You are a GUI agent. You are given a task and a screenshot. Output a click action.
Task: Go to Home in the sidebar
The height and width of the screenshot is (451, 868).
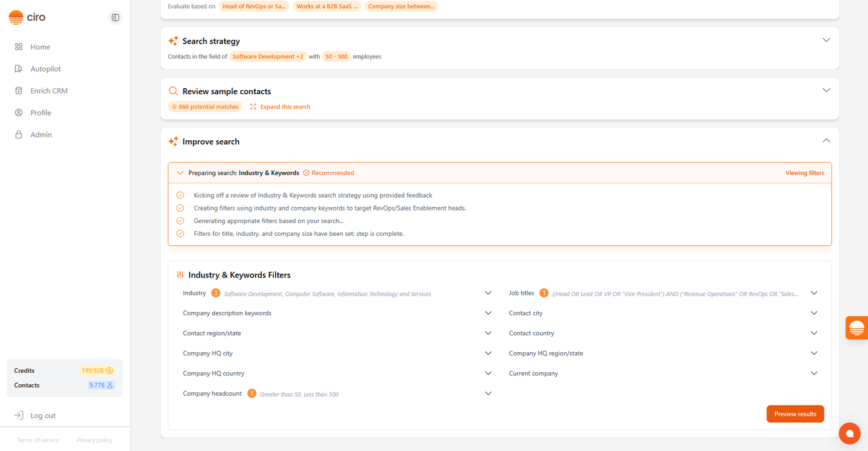pos(40,47)
